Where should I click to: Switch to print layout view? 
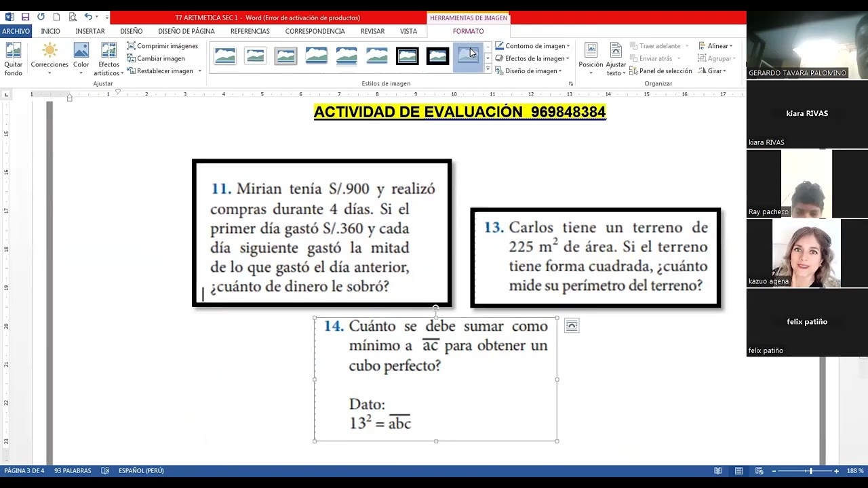[x=739, y=470]
